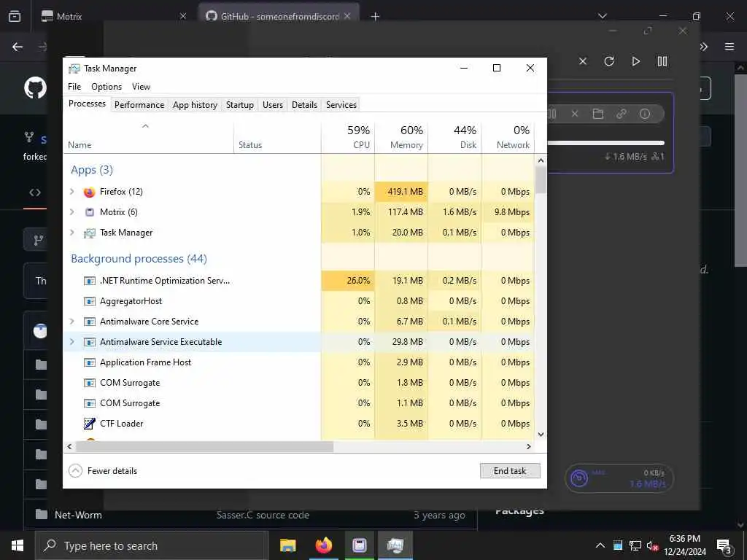Go back in Firefox browser

[x=18, y=47]
